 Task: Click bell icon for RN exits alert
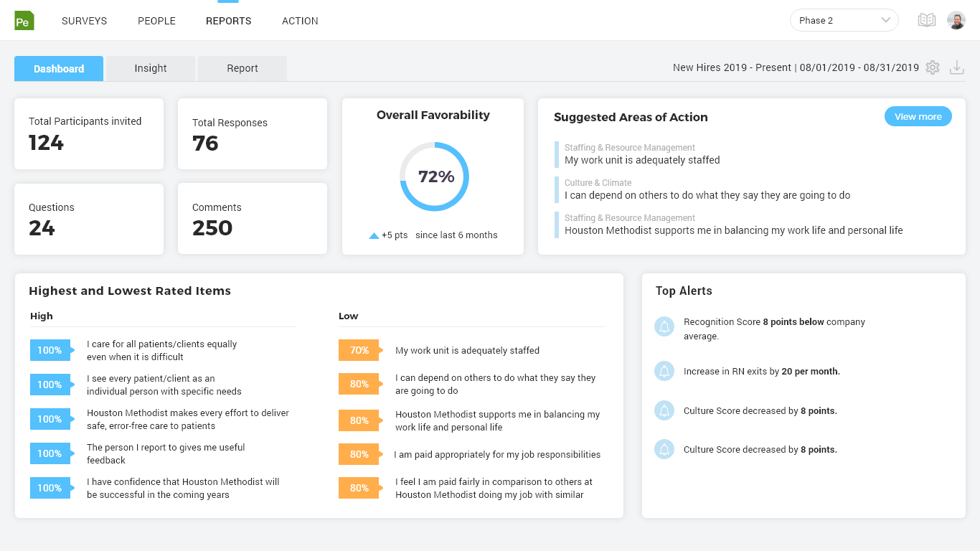tap(664, 372)
